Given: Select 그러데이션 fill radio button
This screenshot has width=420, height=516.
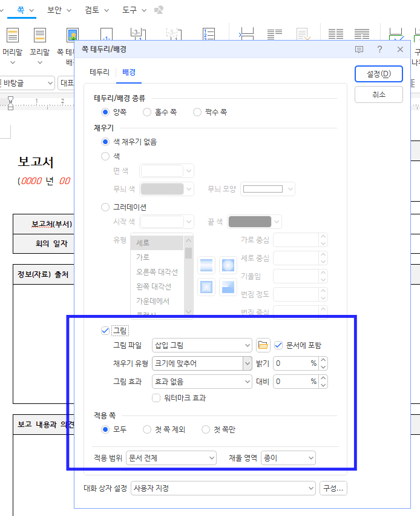Looking at the screenshot, I should tap(105, 207).
